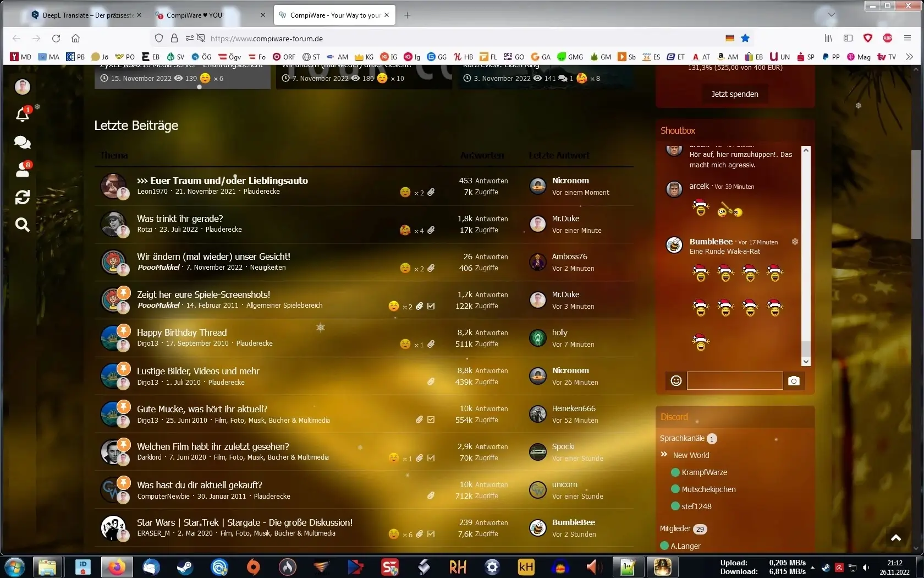Viewport: 924px width, 578px height.
Task: Open the user avatar at sidebar top
Action: 23,86
